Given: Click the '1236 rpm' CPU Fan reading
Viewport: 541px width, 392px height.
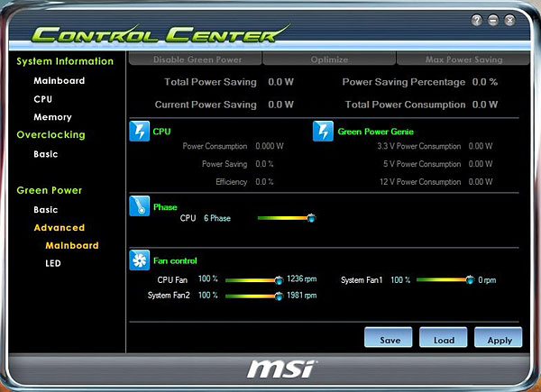Looking at the screenshot, I should tap(301, 279).
